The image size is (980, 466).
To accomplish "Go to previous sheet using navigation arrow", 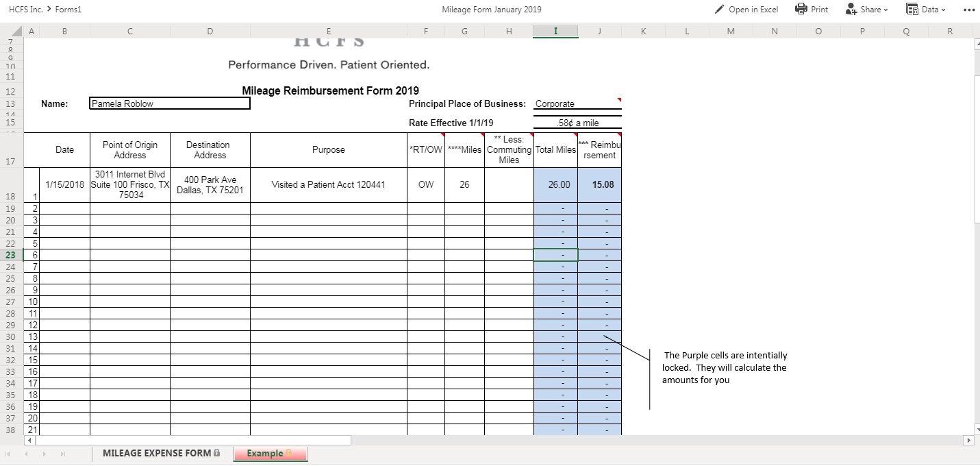I will (27, 454).
